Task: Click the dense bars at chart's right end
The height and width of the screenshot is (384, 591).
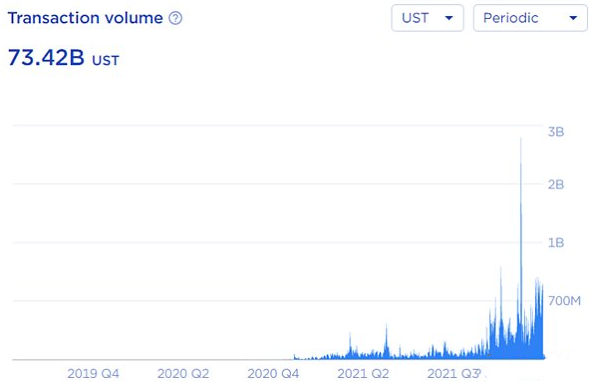Action: point(539,320)
